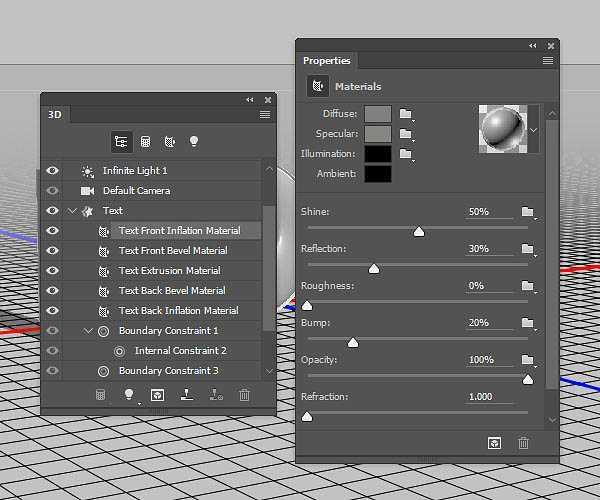Open the Specular texture folder menu
The height and width of the screenshot is (500, 600).
(406, 134)
